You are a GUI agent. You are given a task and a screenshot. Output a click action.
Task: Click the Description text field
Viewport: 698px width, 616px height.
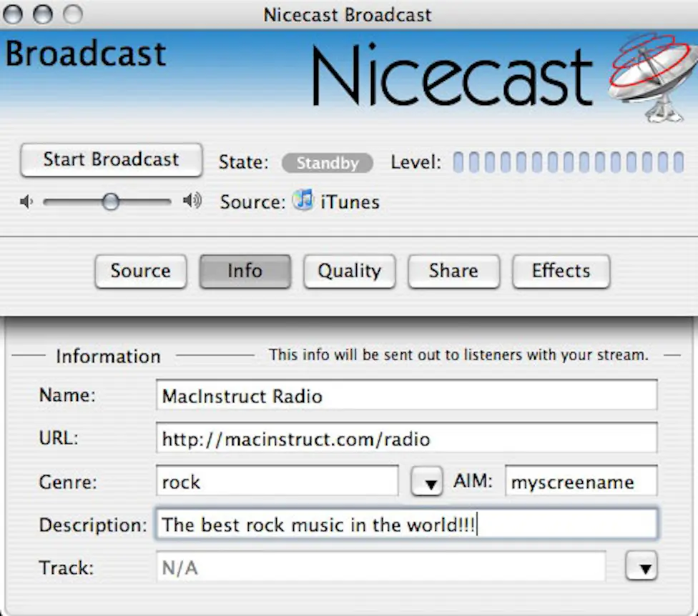click(x=406, y=524)
